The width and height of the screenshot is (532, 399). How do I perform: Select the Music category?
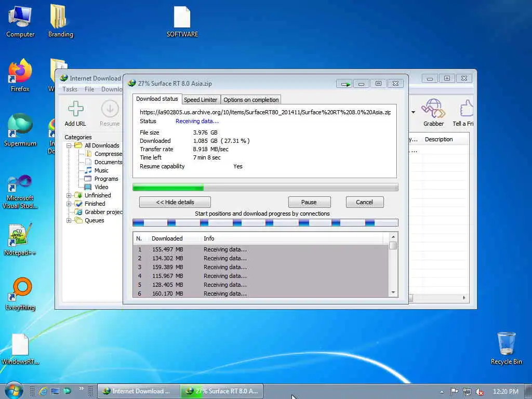(x=97, y=170)
